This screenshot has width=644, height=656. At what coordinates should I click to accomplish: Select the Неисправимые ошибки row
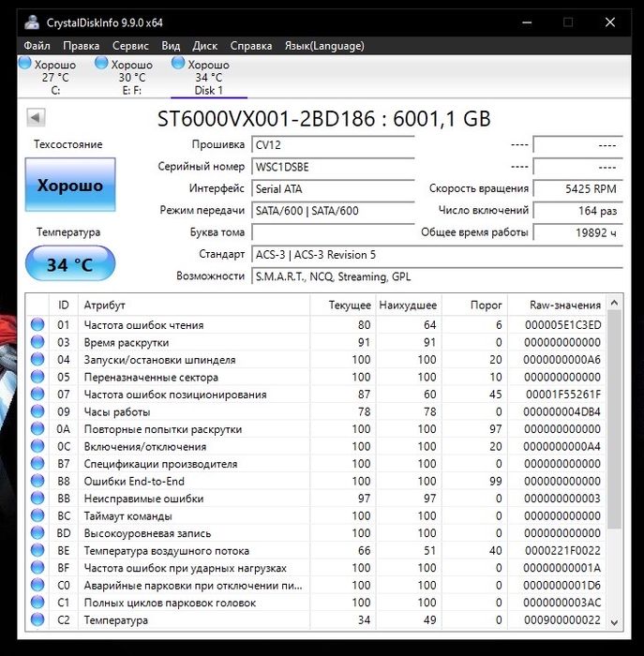click(x=316, y=499)
